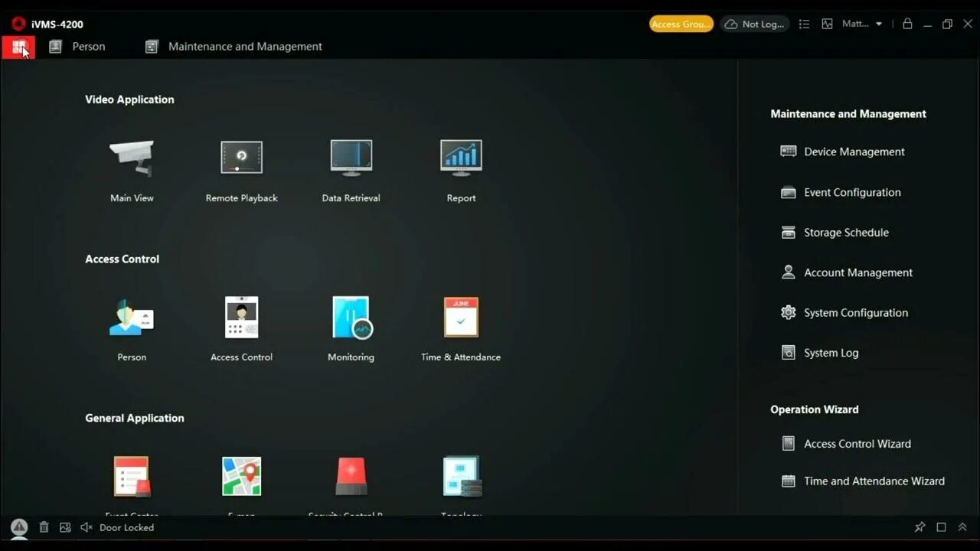980x551 pixels.
Task: Click the Not Logged cloud button
Action: 755,24
